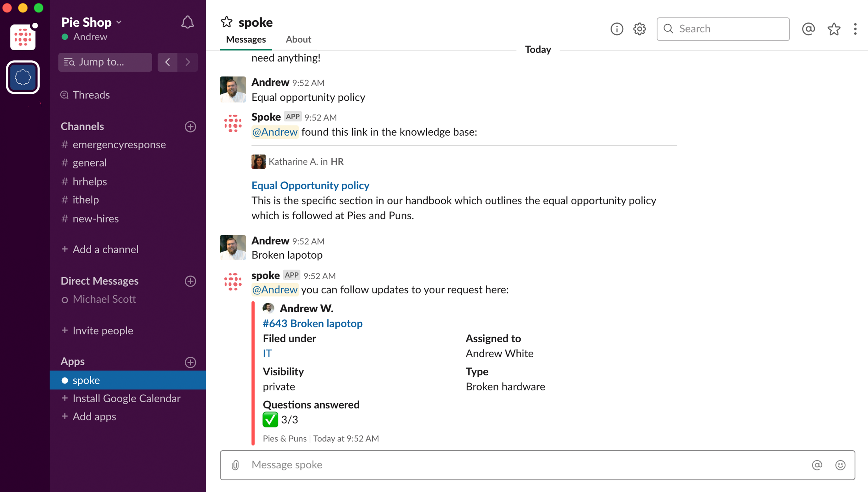
Task: Click small Andrew W. avatar in ticket
Action: point(268,308)
